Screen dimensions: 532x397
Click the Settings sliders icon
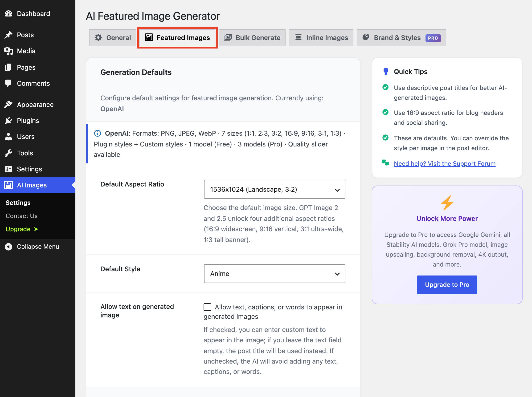tap(8, 169)
